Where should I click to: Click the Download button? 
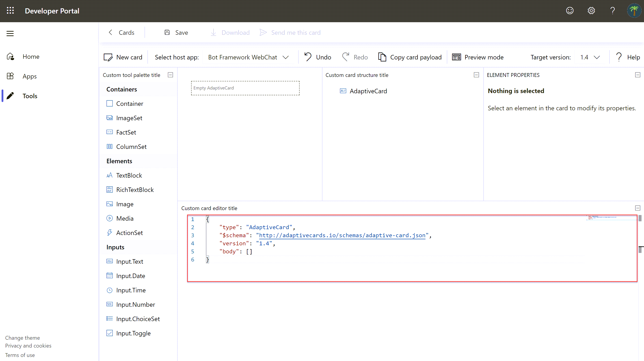pos(230,33)
